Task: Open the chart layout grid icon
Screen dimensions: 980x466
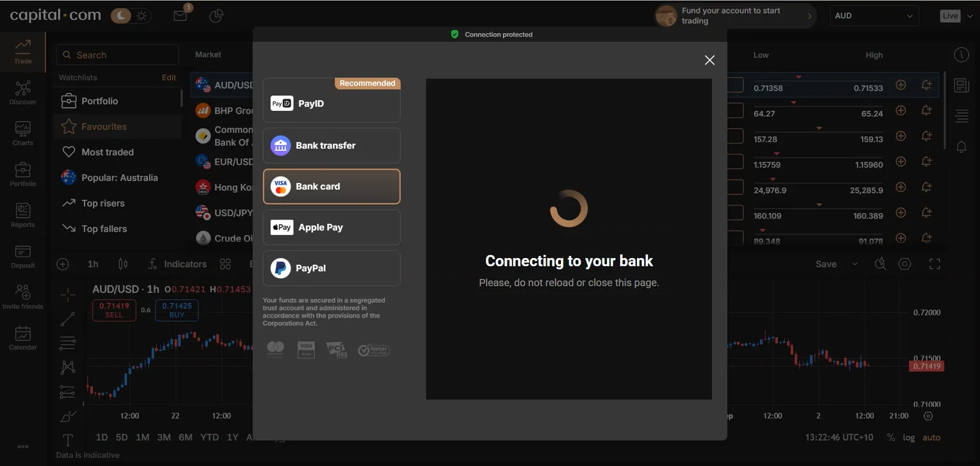Action: pos(225,264)
